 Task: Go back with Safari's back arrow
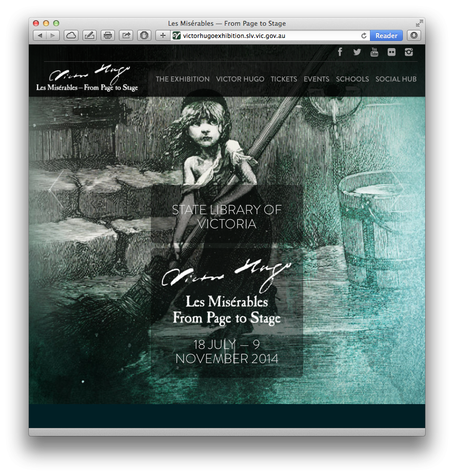coord(40,35)
